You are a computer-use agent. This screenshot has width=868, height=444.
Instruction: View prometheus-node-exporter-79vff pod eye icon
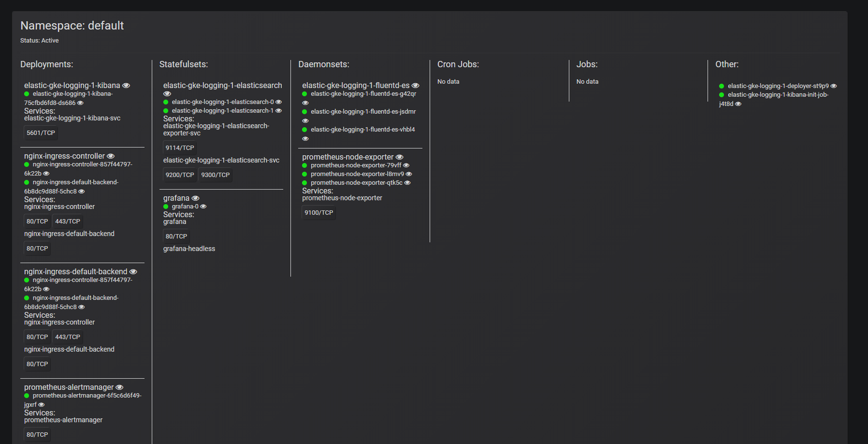(406, 165)
